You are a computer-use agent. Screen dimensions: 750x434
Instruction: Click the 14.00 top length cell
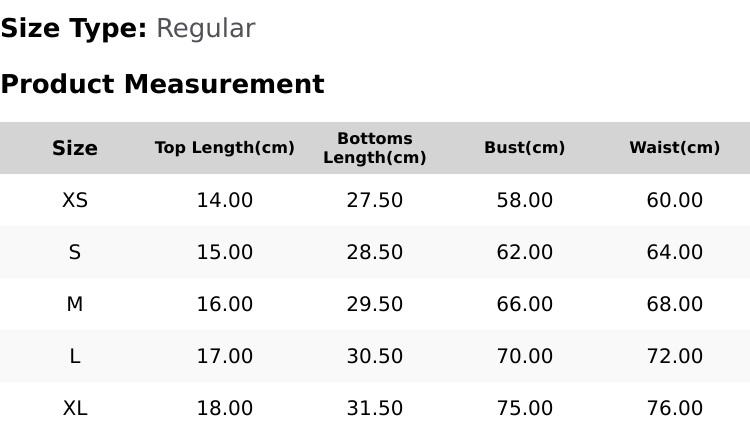225,200
